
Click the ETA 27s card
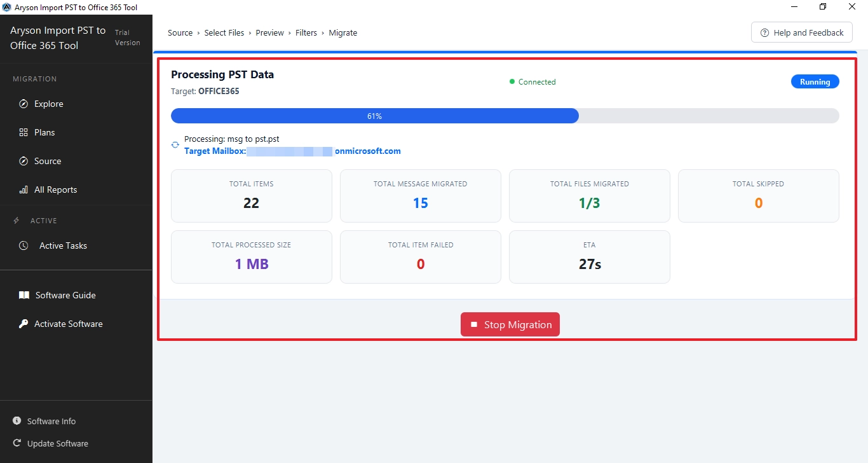click(x=590, y=257)
